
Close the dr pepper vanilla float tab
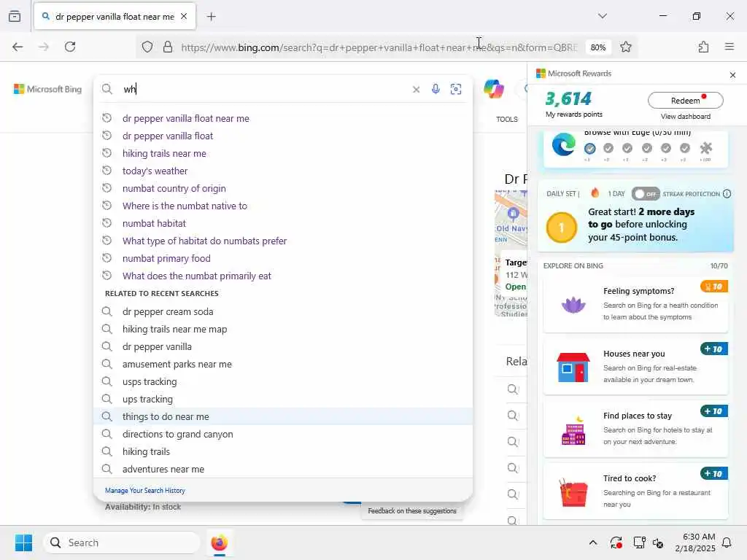[x=184, y=16]
